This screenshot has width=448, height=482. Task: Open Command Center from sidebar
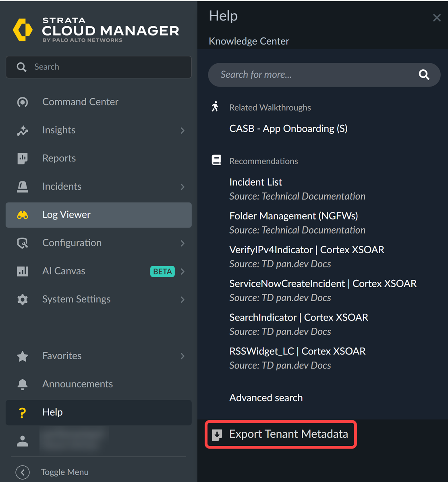pyautogui.click(x=80, y=102)
